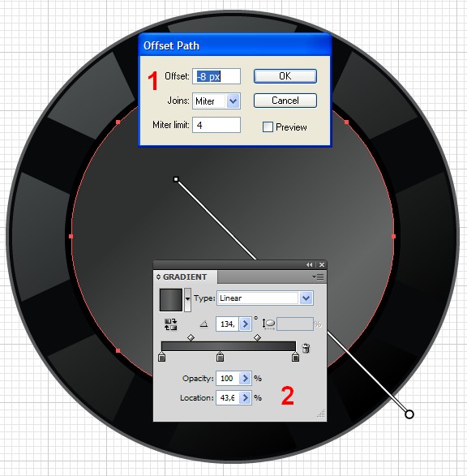
Task: Click the reverse gradient icon
Action: click(170, 324)
